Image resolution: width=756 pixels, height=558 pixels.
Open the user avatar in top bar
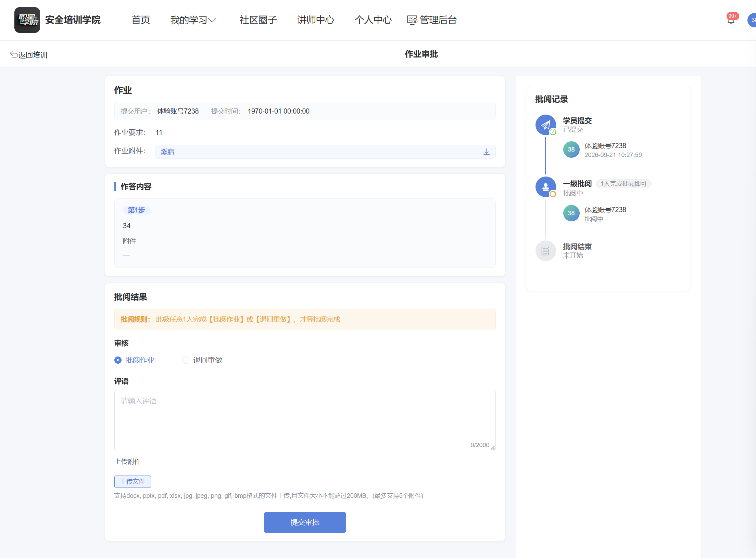pyautogui.click(x=752, y=20)
